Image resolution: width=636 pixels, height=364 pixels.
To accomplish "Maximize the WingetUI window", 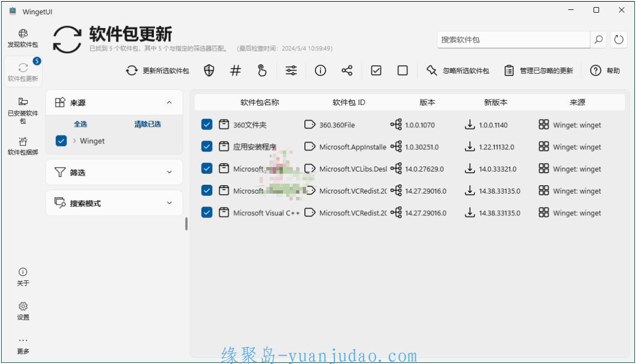I will pyautogui.click(x=596, y=10).
